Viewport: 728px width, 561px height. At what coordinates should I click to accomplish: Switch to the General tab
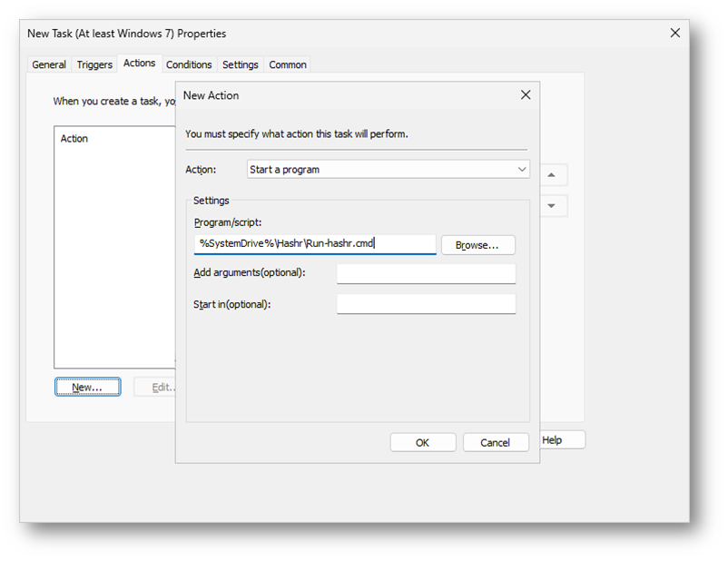[49, 64]
